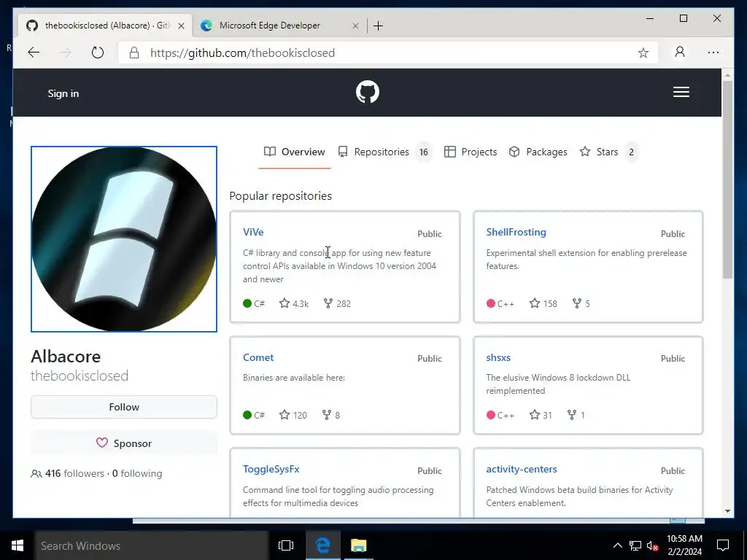The image size is (747, 560).
Task: Click the network tray icon
Action: coord(635,545)
